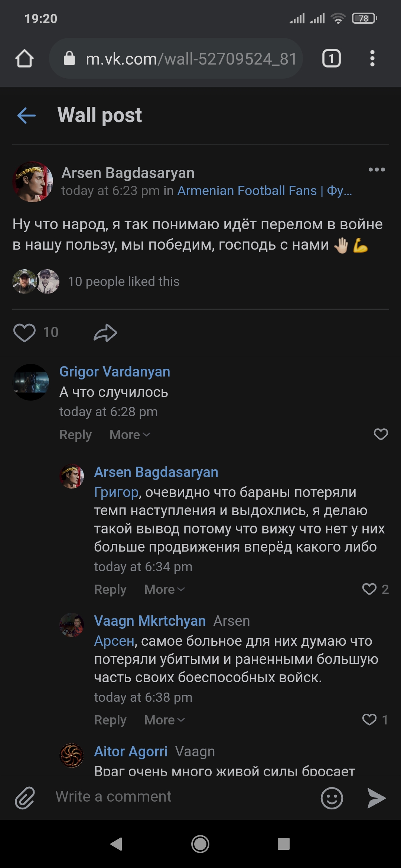Open the browser overflow menu
401x868 pixels.
pos(373,59)
